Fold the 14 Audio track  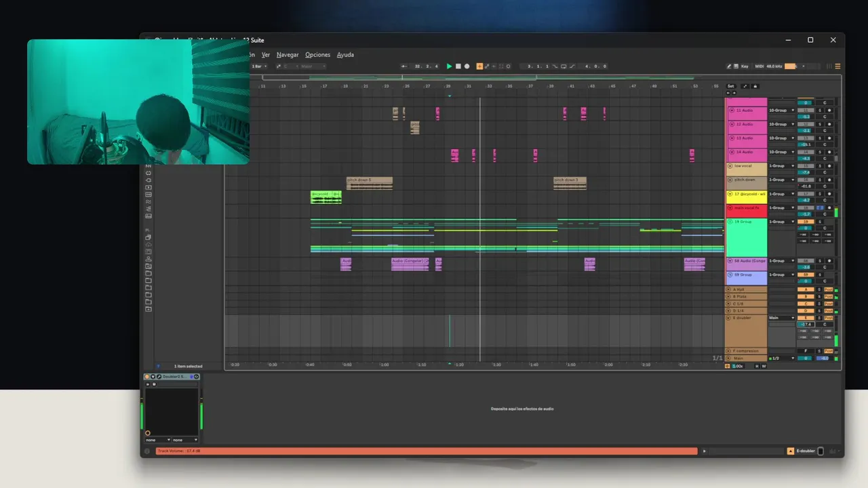[731, 152]
